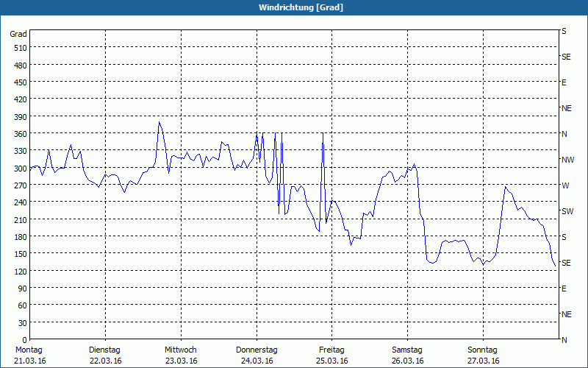Click the NW compass label on the right axis
This screenshot has height=368, width=588.
click(x=567, y=160)
